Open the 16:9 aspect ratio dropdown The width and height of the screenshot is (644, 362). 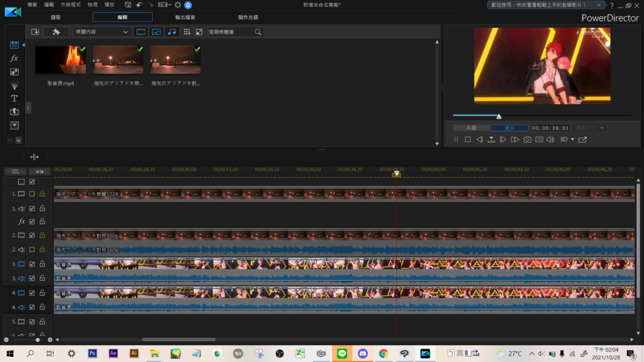click(x=165, y=5)
